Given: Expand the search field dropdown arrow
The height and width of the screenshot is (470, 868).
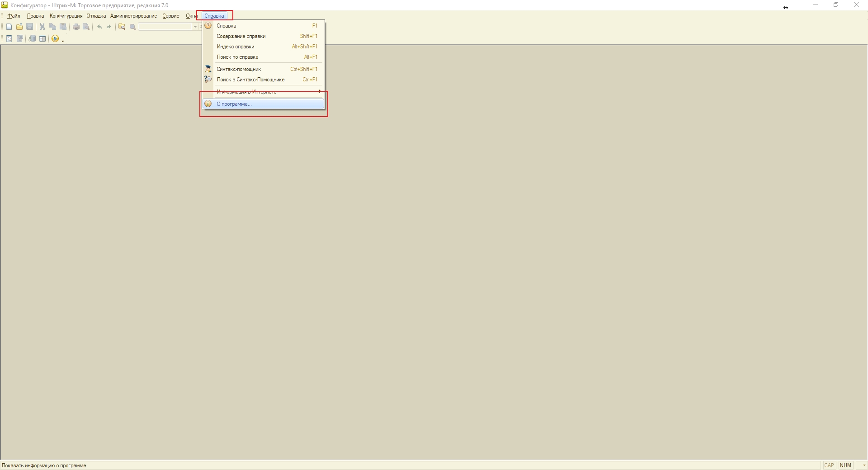Looking at the screenshot, I should [x=195, y=27].
